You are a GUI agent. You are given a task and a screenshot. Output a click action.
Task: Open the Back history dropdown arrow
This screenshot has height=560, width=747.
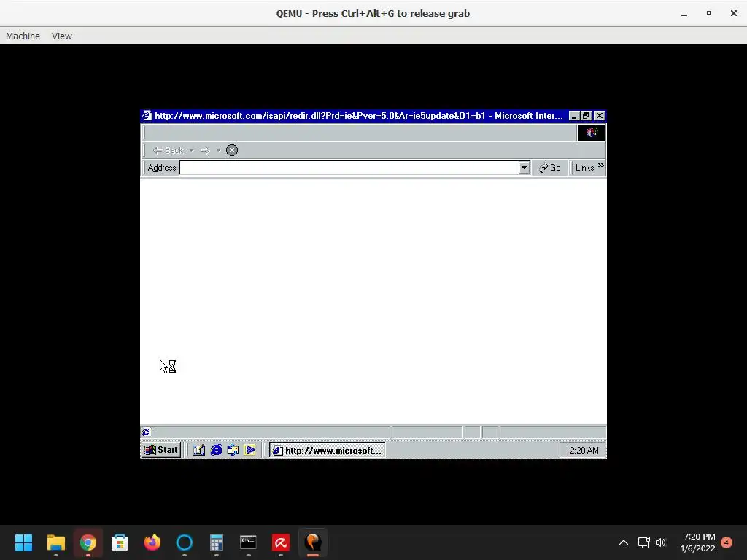(192, 150)
